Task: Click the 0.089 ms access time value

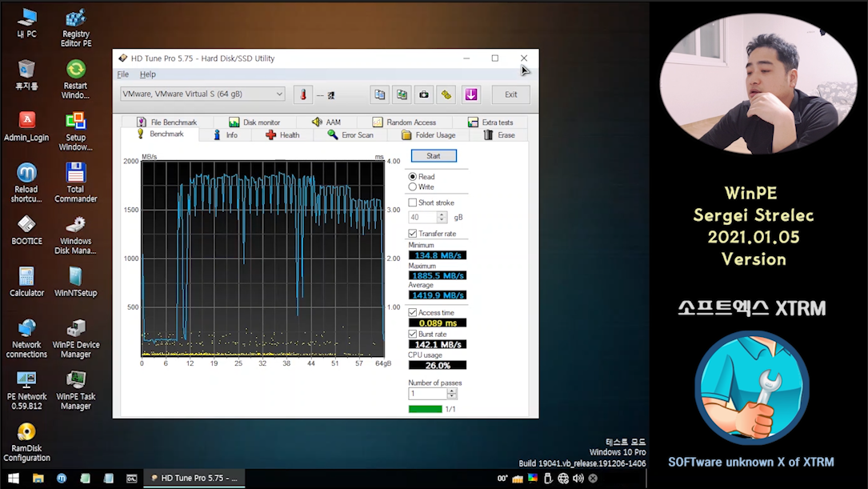Action: (438, 323)
